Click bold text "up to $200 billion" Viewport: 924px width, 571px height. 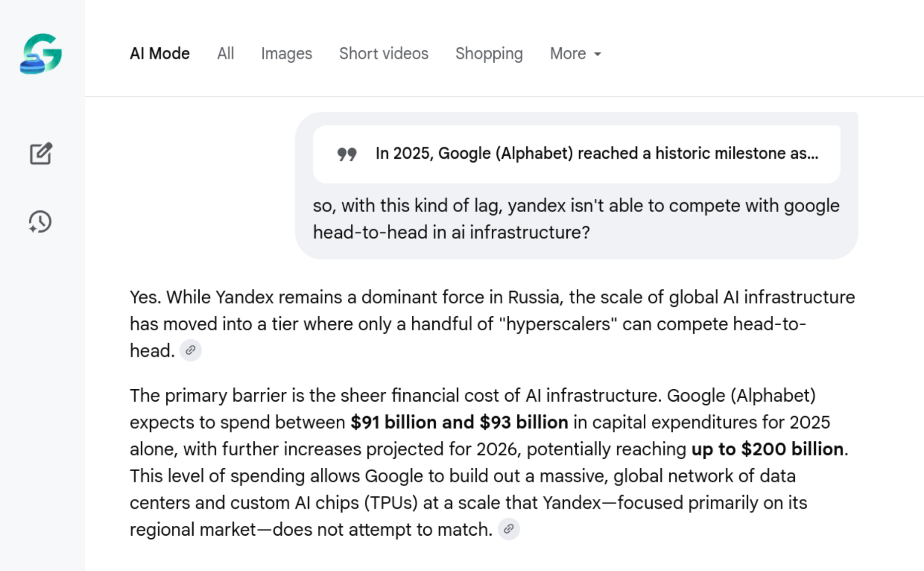pos(767,449)
